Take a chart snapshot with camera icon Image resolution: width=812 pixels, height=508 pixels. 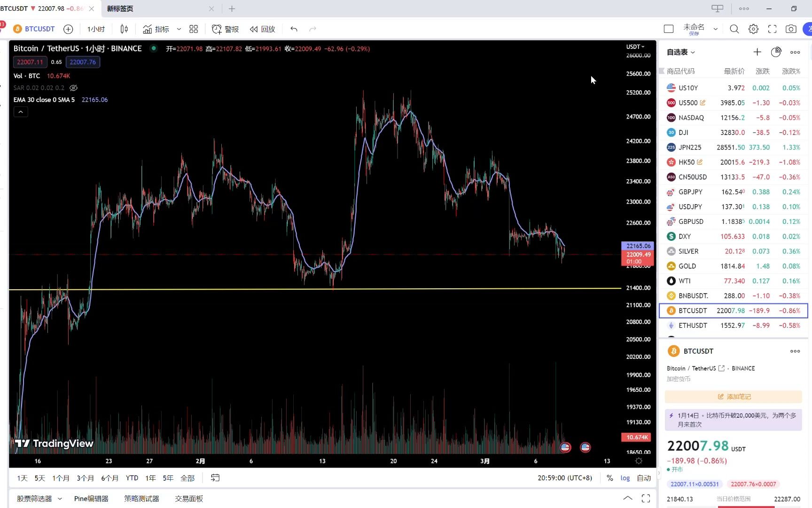point(791,29)
